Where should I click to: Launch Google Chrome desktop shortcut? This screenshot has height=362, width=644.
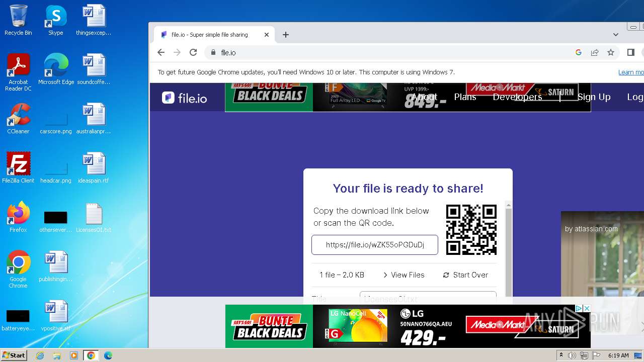[18, 269]
